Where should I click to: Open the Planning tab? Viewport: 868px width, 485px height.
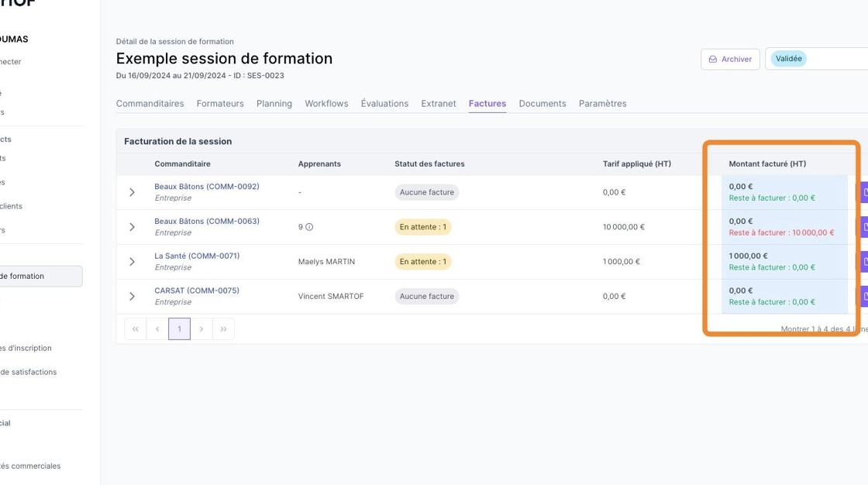(274, 104)
